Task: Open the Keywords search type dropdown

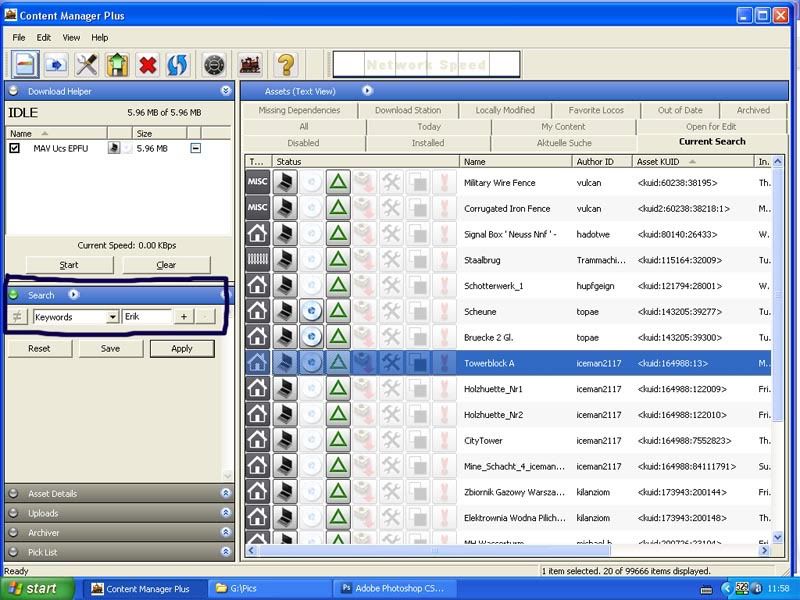Action: 113,317
